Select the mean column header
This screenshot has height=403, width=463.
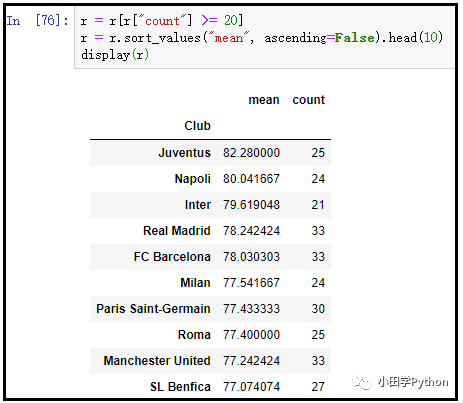click(264, 100)
